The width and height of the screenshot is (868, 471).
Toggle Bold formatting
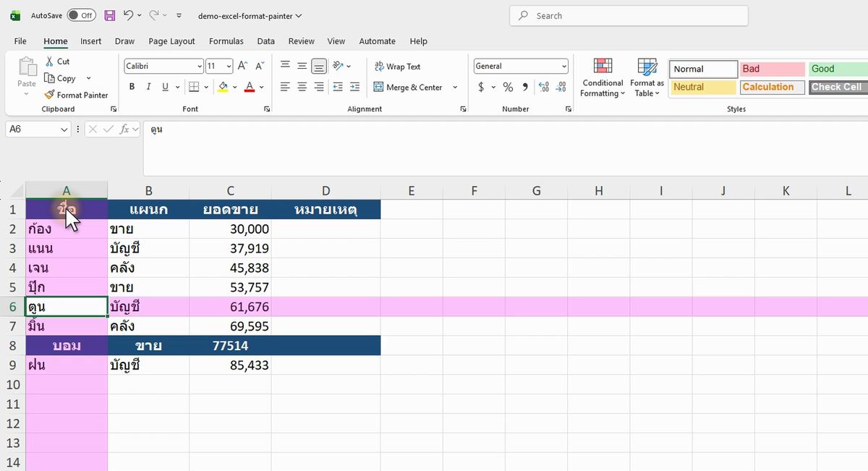coord(132,87)
